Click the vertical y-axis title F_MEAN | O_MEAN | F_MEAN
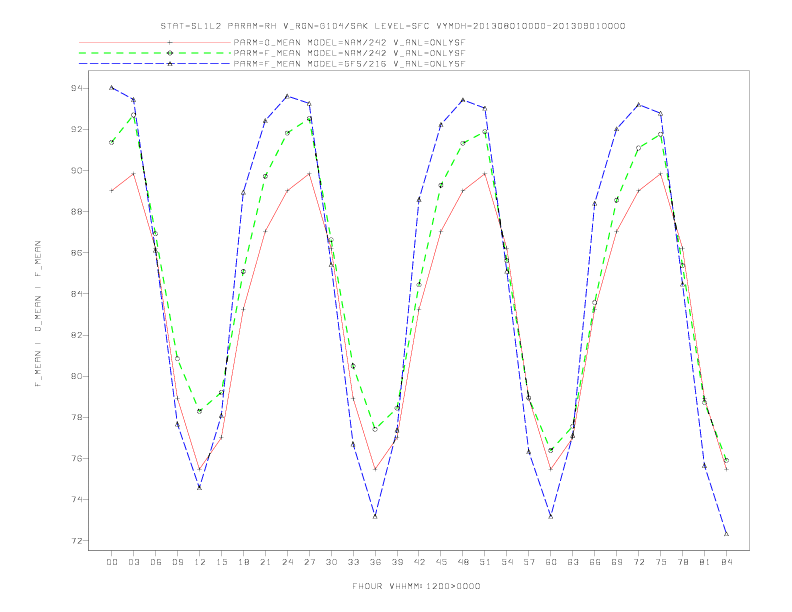This screenshot has height=612, width=792. click(x=38, y=314)
